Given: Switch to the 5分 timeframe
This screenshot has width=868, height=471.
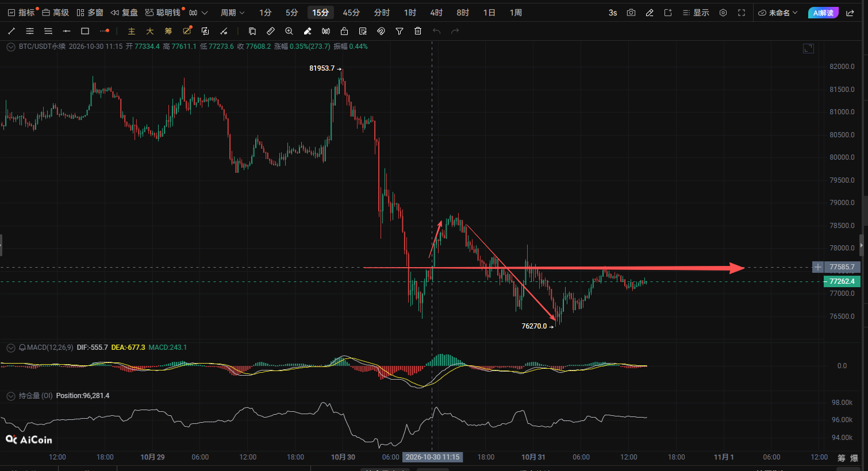Looking at the screenshot, I should [292, 13].
